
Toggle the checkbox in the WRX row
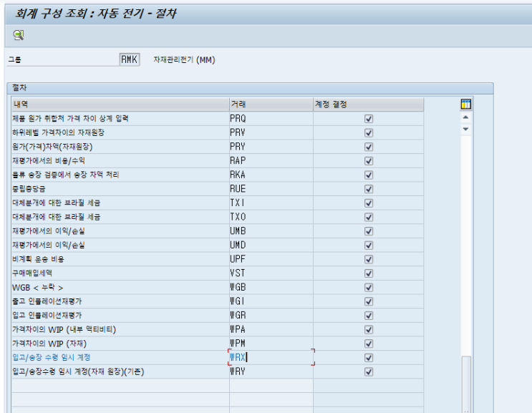(x=369, y=358)
